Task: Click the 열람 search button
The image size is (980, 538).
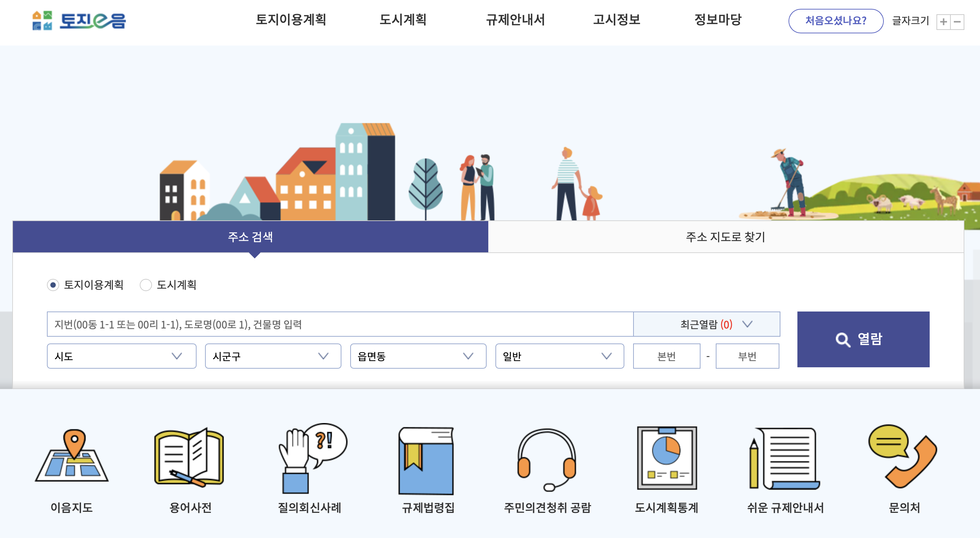Action: pyautogui.click(x=863, y=339)
